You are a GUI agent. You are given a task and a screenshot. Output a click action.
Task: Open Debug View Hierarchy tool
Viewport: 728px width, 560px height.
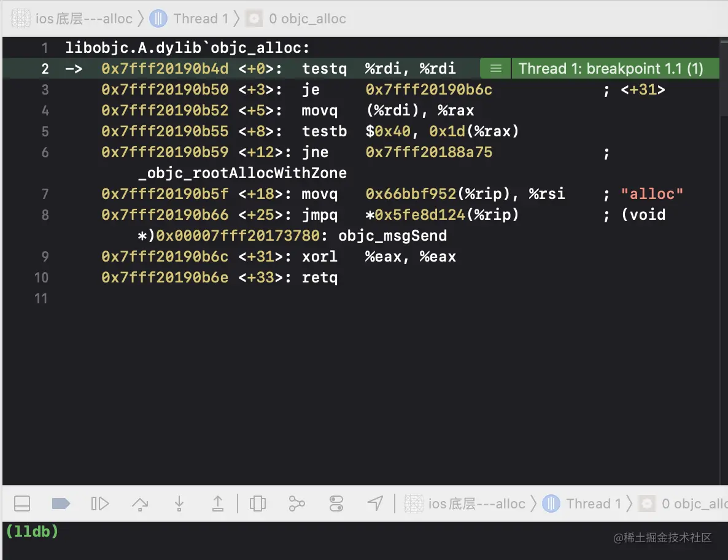(x=258, y=504)
